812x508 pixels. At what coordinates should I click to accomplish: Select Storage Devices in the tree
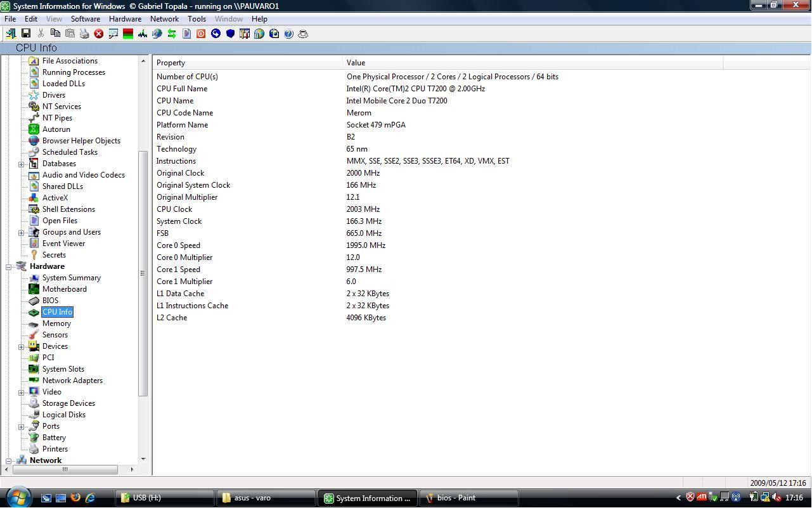[68, 403]
